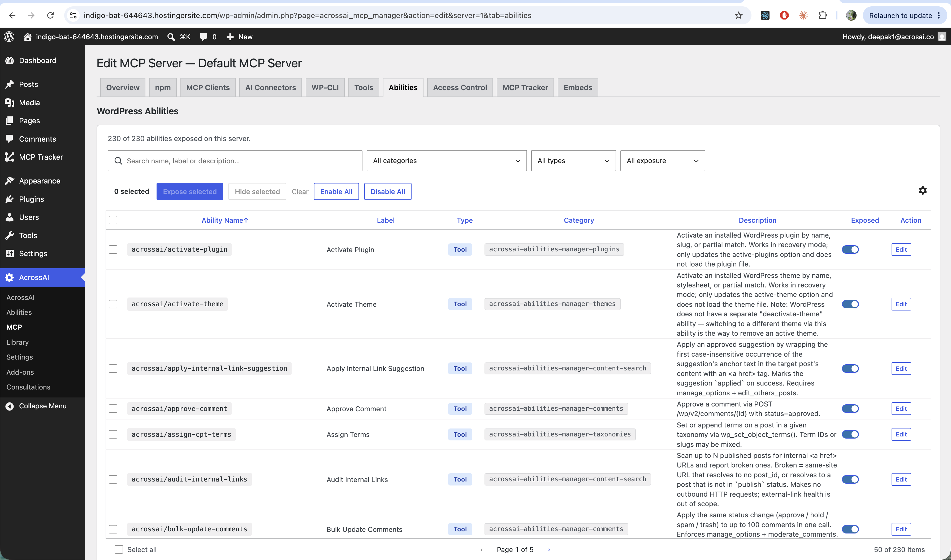This screenshot has width=951, height=560.
Task: Sort the table by Ability Name
Action: [225, 220]
